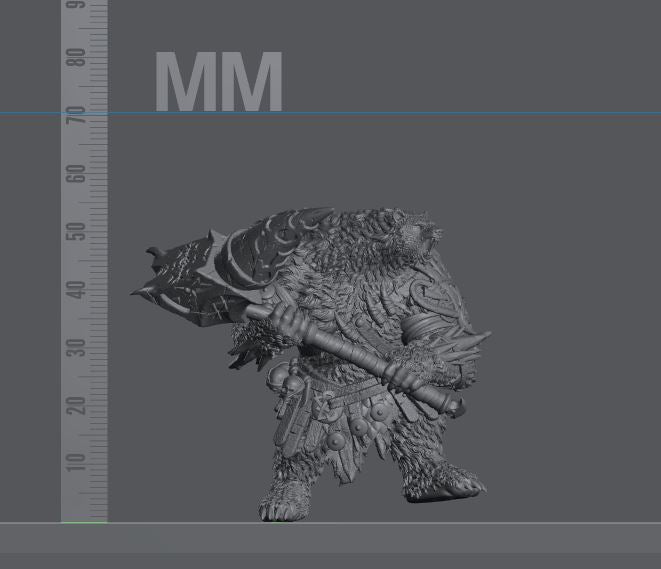Select the blue horizontal height guide line

(x=400, y=113)
